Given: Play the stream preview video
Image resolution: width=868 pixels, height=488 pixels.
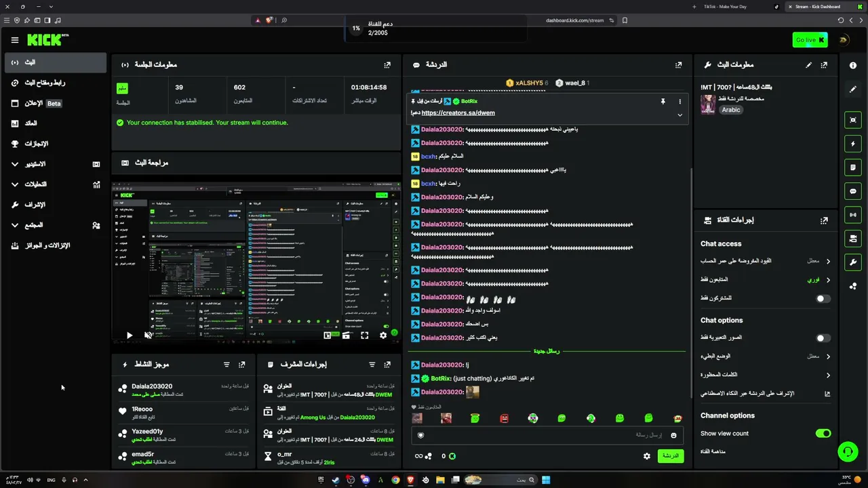Looking at the screenshot, I should 130,335.
